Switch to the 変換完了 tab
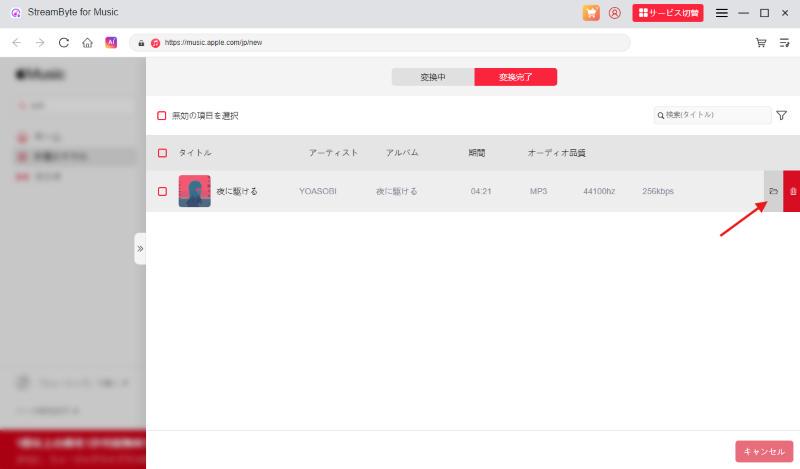The height and width of the screenshot is (469, 800). pyautogui.click(x=515, y=77)
